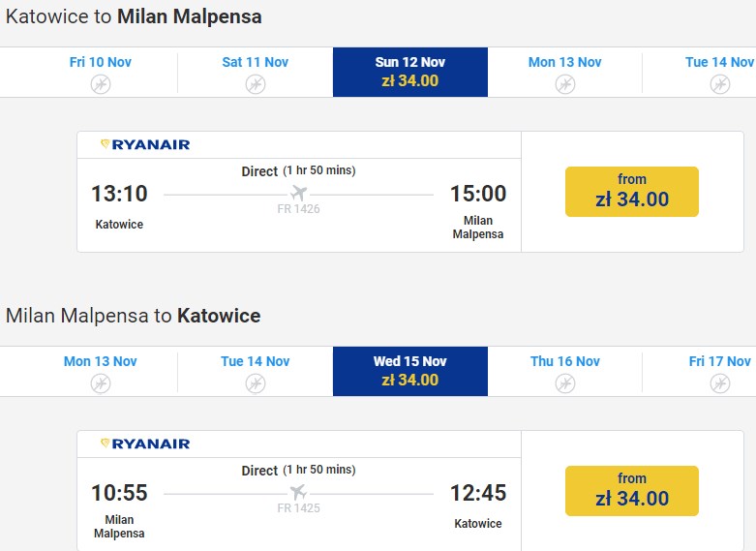Select the Wed 15 Nov return date tab
The height and width of the screenshot is (551, 756).
410,371
